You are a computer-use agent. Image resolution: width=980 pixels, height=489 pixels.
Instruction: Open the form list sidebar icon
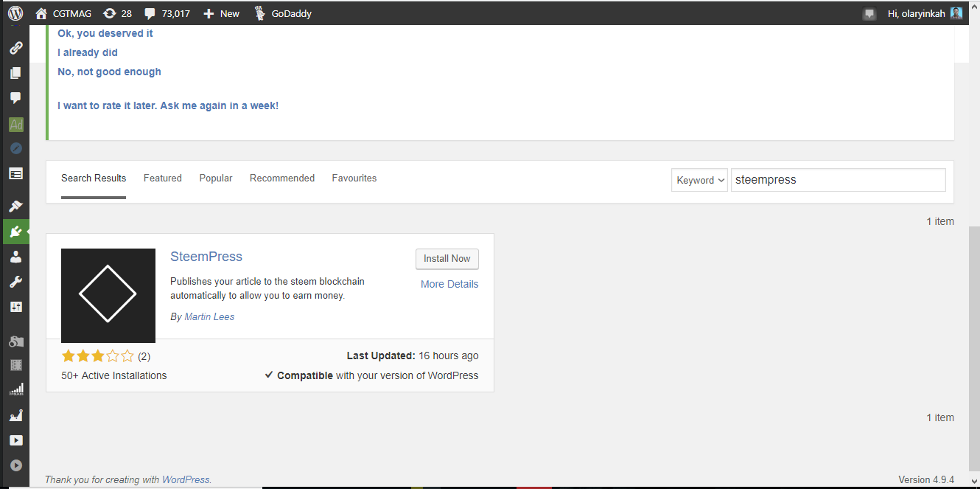[x=15, y=173]
